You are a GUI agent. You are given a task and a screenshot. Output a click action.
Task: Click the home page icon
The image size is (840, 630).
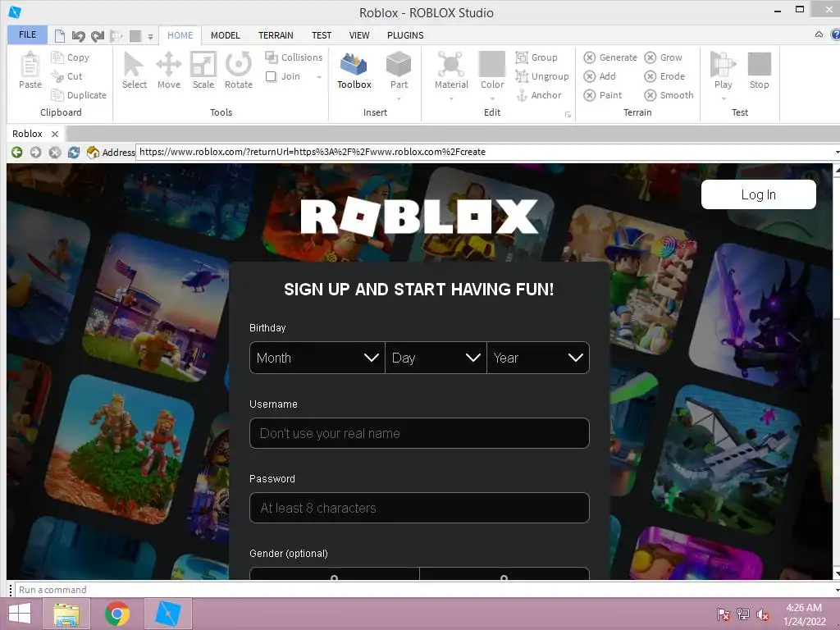point(93,152)
